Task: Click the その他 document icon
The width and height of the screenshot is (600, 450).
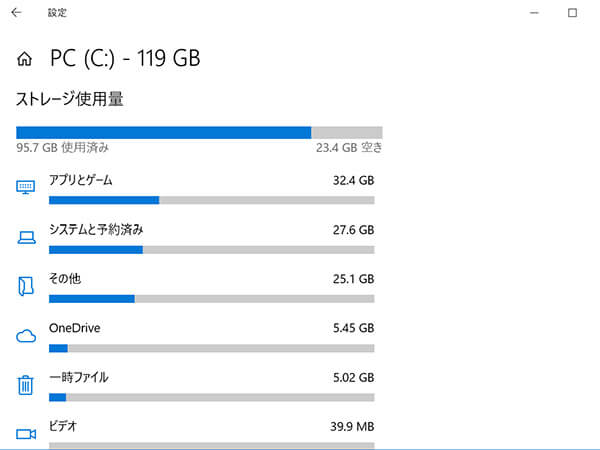Action: [x=26, y=286]
